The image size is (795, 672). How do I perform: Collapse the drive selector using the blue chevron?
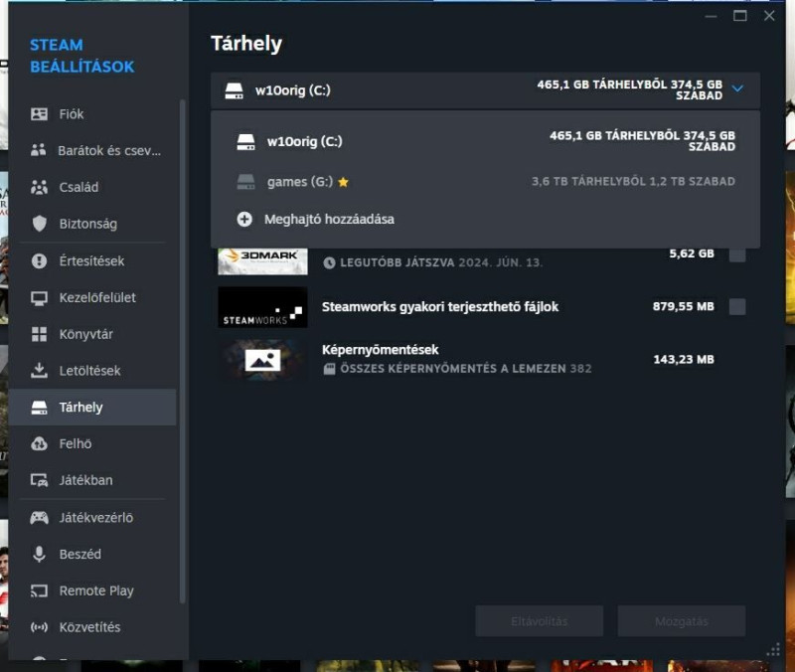(x=737, y=88)
